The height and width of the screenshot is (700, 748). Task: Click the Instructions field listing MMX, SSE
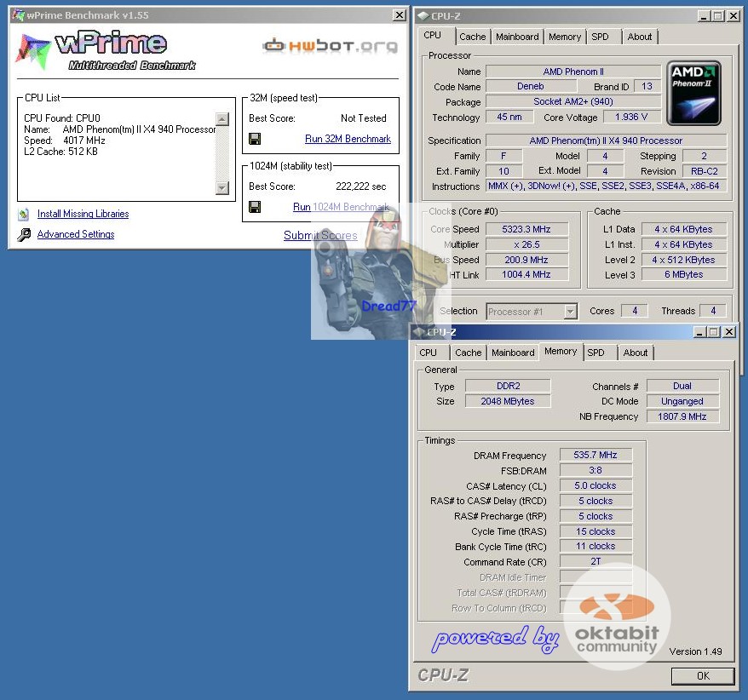pyautogui.click(x=606, y=186)
